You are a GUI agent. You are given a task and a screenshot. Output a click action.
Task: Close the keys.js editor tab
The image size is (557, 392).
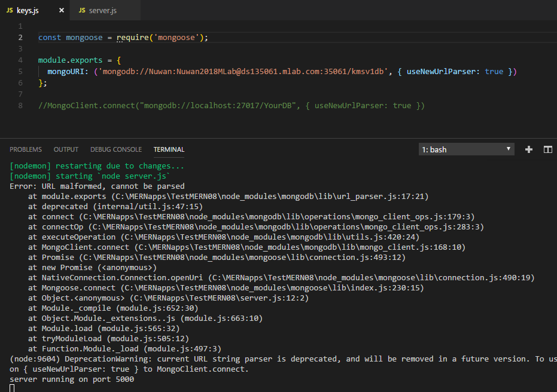point(62,11)
